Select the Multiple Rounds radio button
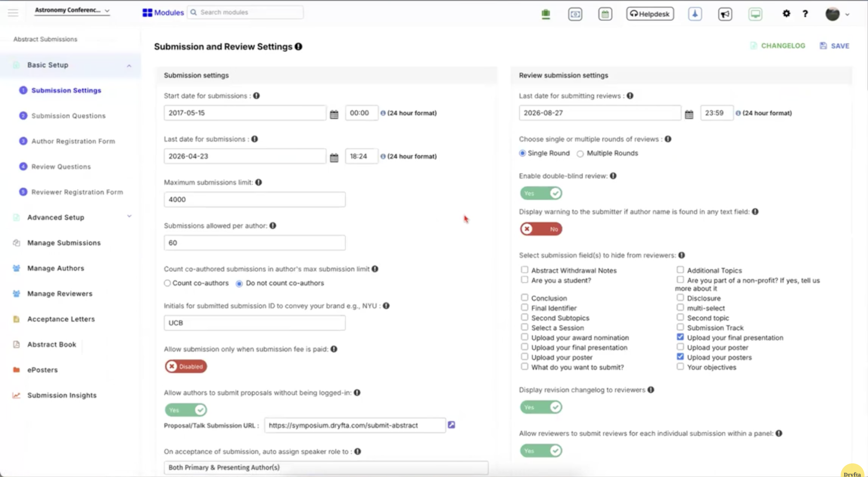This screenshot has height=477, width=868. [x=580, y=154]
